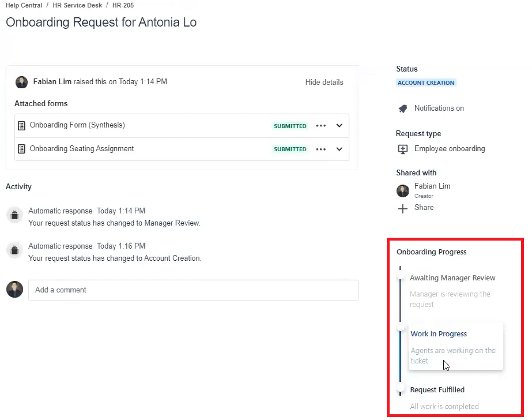
Task: Click Fabian Lim's avatar next to raised this
Action: click(21, 82)
